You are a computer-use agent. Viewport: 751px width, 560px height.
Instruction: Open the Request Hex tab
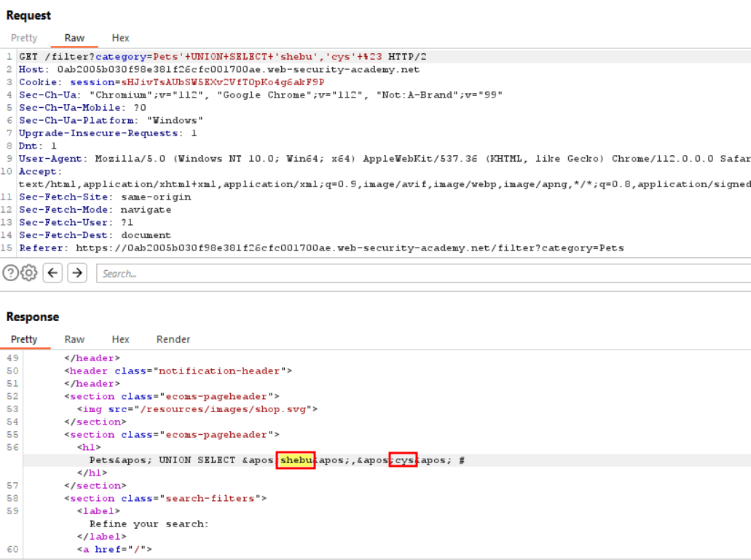pyautogui.click(x=121, y=38)
